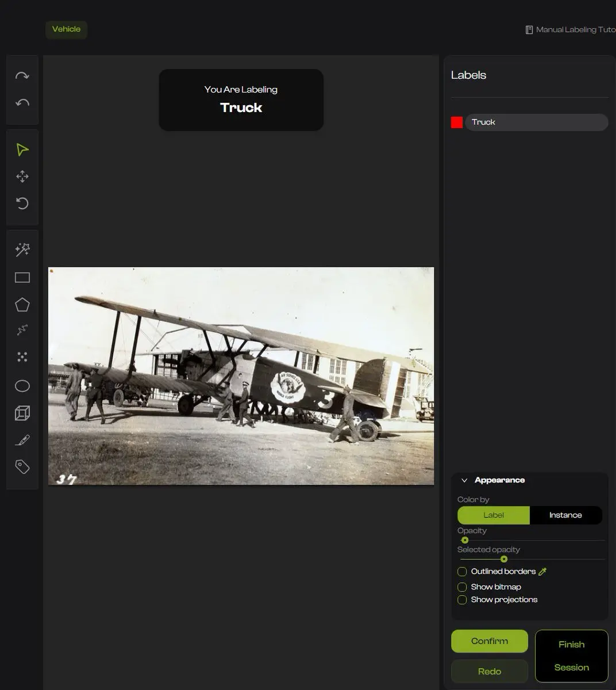
Task: Click the Confirm button
Action: click(490, 641)
